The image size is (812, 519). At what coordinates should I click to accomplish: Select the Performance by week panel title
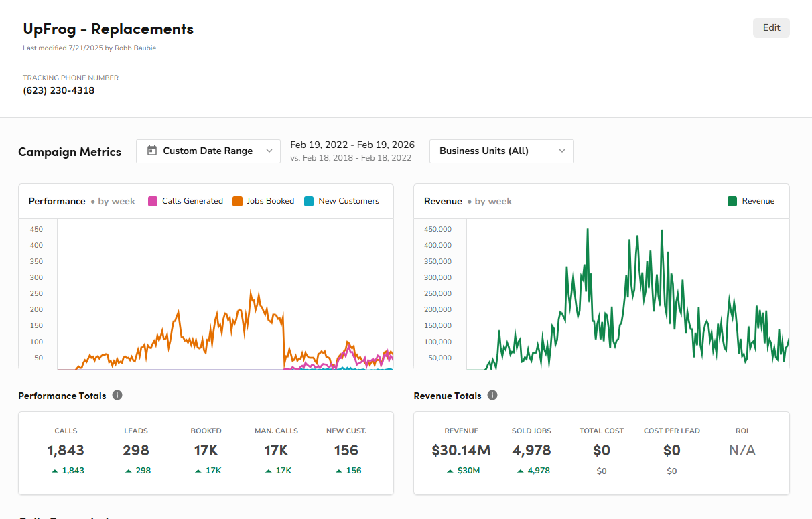pos(57,201)
